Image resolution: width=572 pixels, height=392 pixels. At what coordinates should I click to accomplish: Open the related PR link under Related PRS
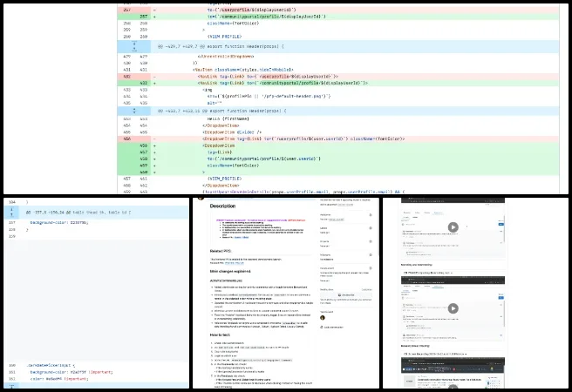[235, 263]
